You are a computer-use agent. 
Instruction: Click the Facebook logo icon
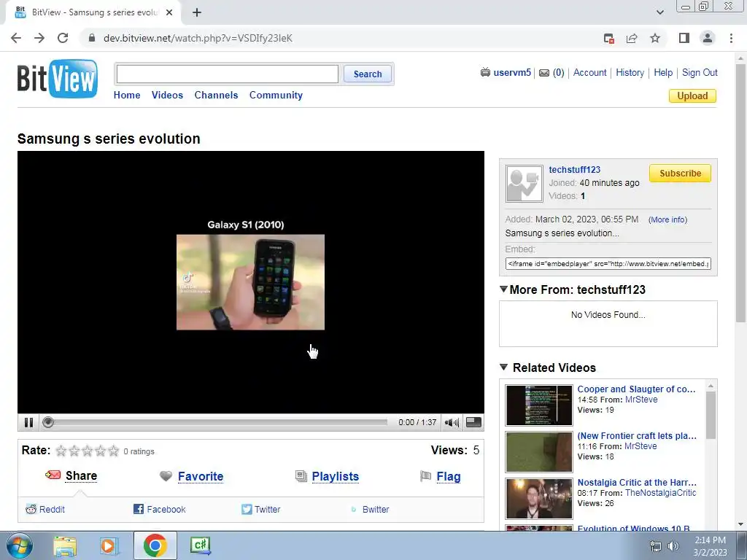tap(139, 509)
